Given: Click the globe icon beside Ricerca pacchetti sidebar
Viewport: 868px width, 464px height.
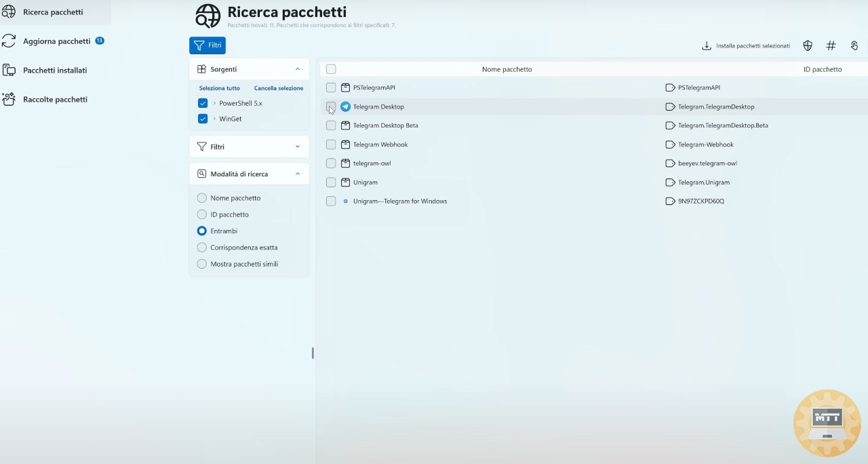Looking at the screenshot, I should [x=9, y=12].
